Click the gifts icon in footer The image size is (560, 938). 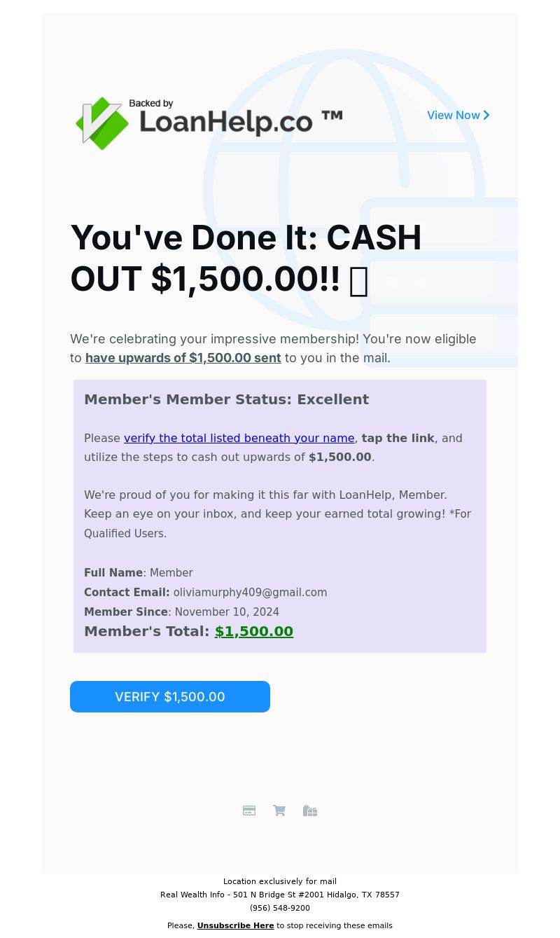310,811
